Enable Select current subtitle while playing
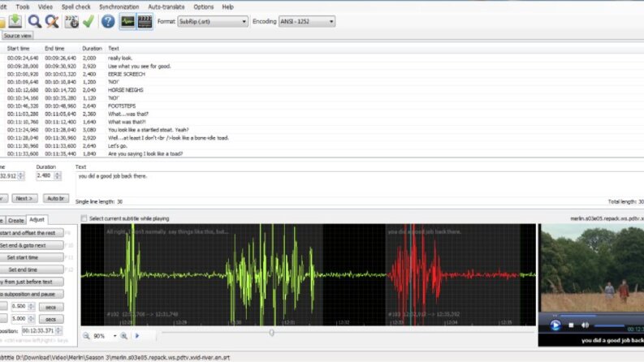Viewport: 644px width, 362px height. tap(84, 218)
